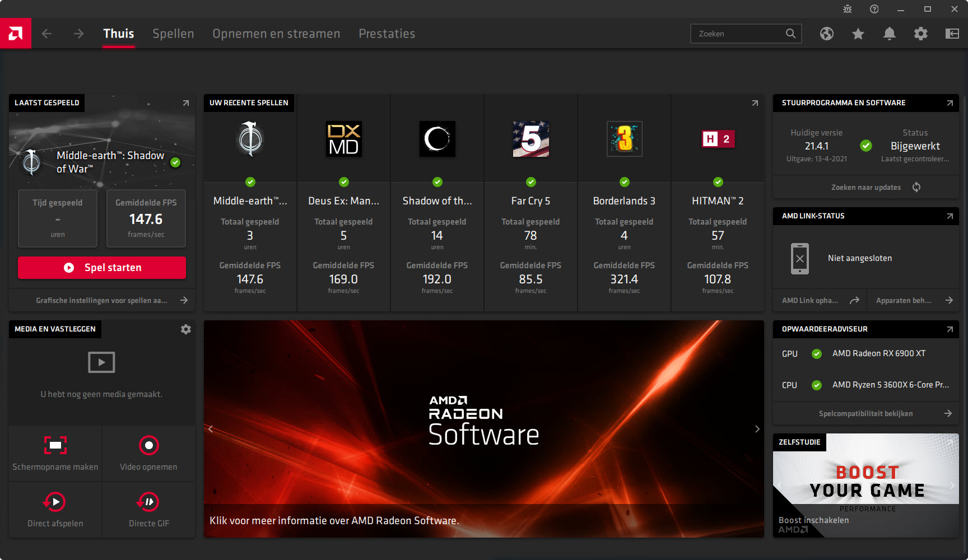Open the web browser globe icon

click(827, 34)
